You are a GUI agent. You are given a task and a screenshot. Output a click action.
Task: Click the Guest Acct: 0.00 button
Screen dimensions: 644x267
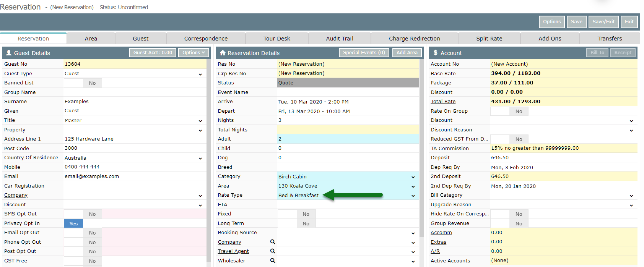pyautogui.click(x=153, y=53)
